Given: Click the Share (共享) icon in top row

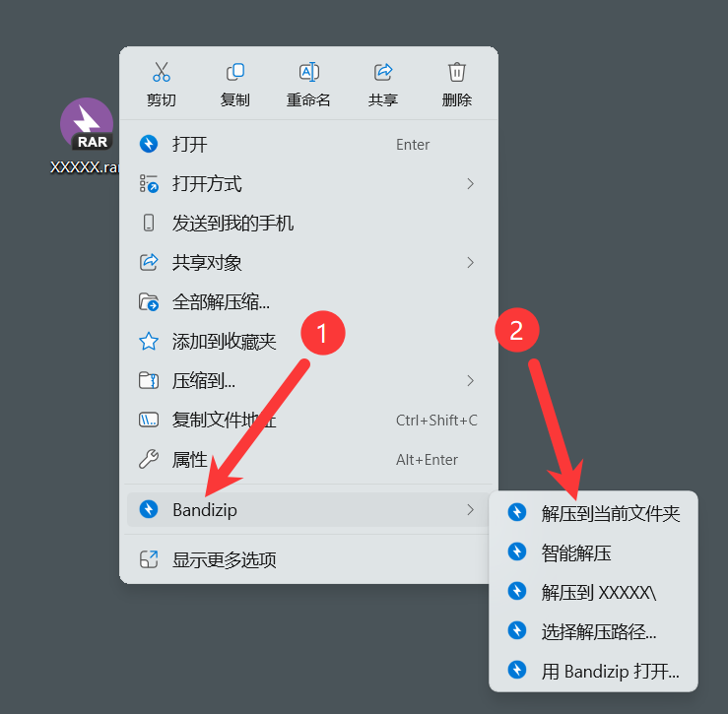Looking at the screenshot, I should point(383,72).
